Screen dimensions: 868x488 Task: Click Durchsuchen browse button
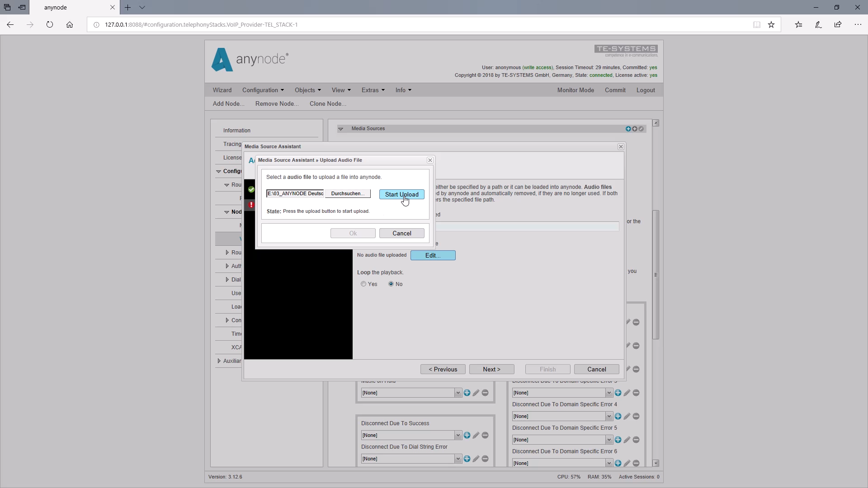[x=348, y=193]
